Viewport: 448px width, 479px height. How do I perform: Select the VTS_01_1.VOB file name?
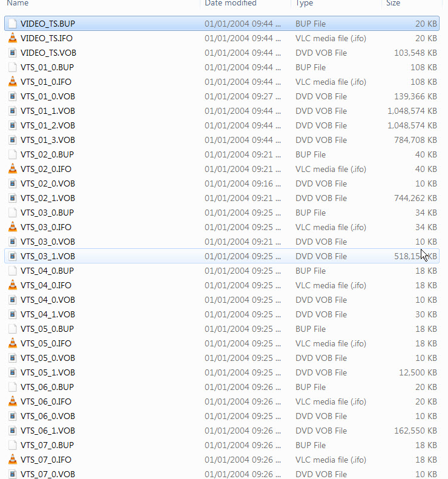(48, 111)
